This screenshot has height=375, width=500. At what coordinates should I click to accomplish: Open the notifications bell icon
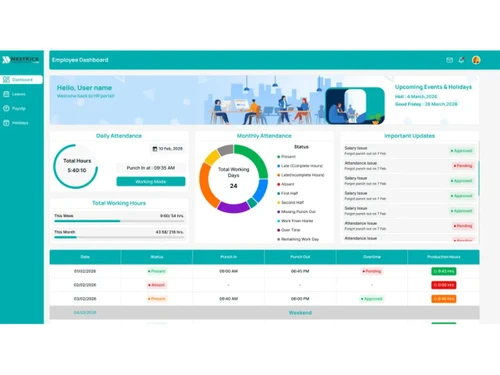462,60
